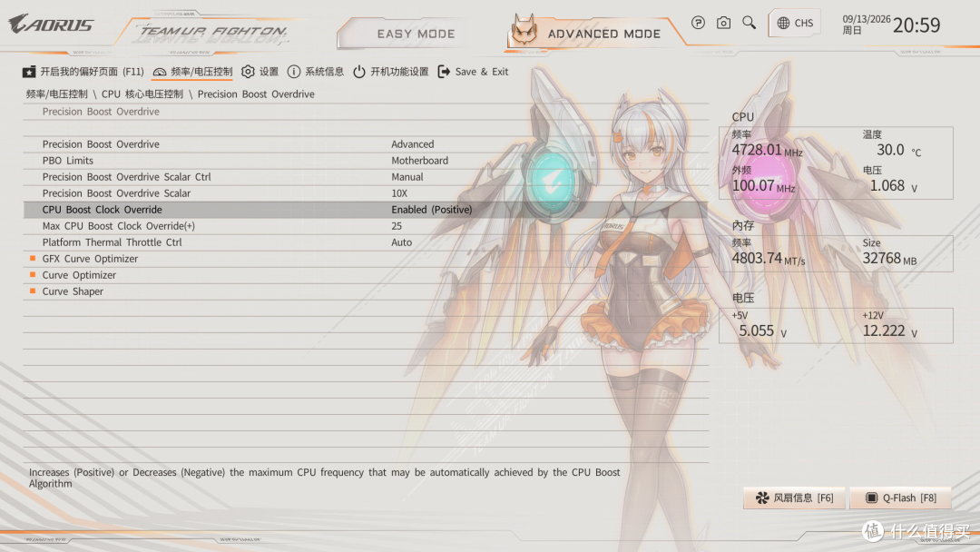Image resolution: width=980 pixels, height=552 pixels.
Task: Click the memory Size 32768 MB value
Action: pos(889,258)
